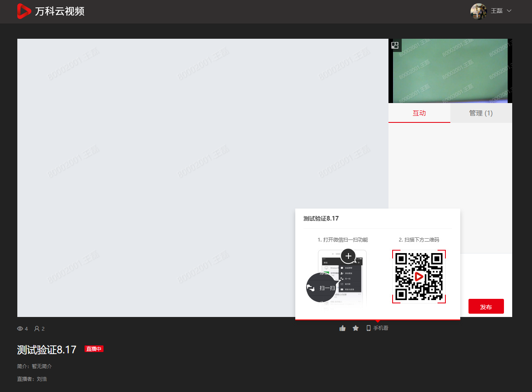Click the eye view count icon
Image resolution: width=532 pixels, height=392 pixels.
(x=20, y=329)
